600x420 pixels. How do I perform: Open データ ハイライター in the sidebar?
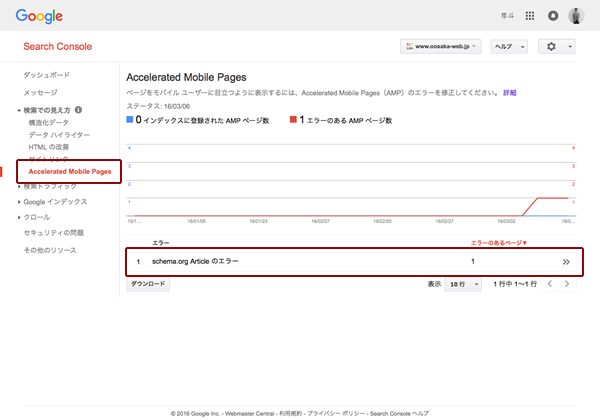point(59,135)
